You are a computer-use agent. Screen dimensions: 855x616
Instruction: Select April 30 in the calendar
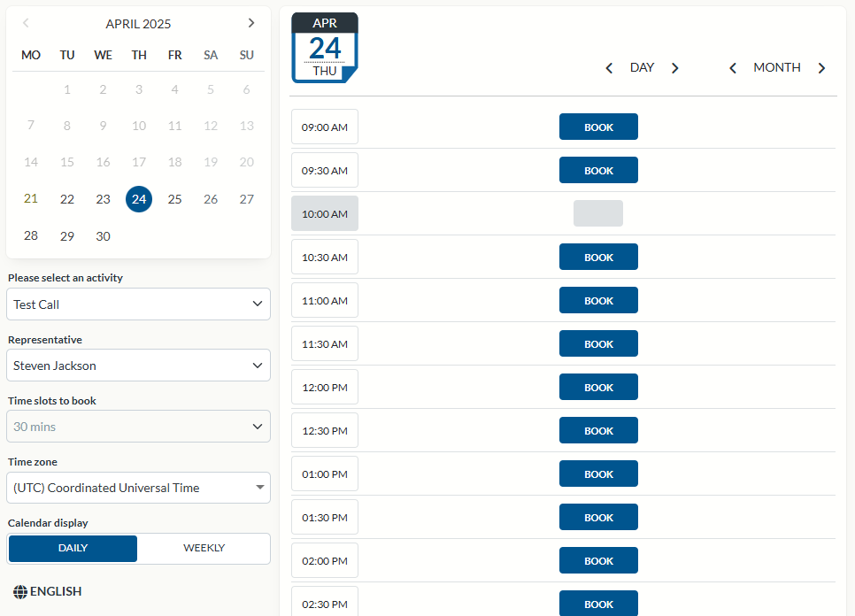(x=103, y=236)
